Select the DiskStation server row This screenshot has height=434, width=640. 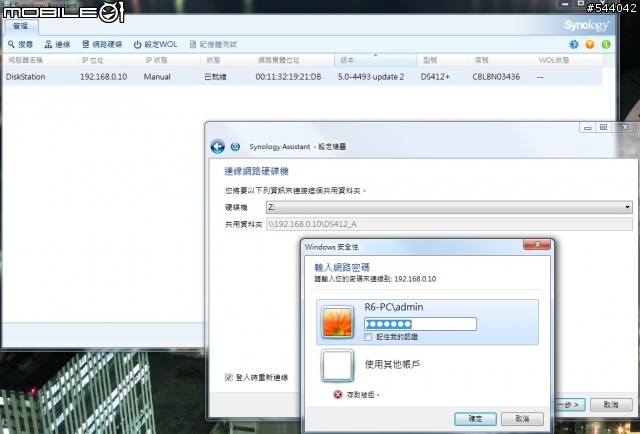[303, 77]
